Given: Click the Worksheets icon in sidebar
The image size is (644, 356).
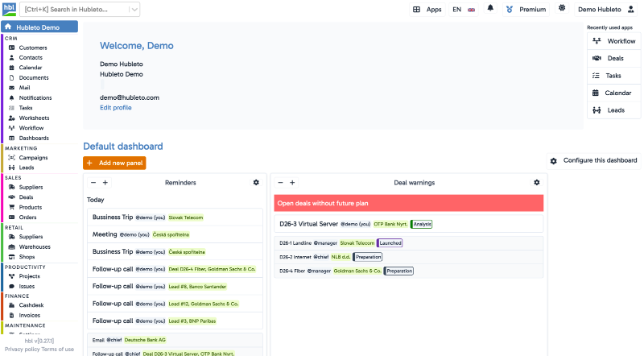Looking at the screenshot, I should (x=11, y=118).
